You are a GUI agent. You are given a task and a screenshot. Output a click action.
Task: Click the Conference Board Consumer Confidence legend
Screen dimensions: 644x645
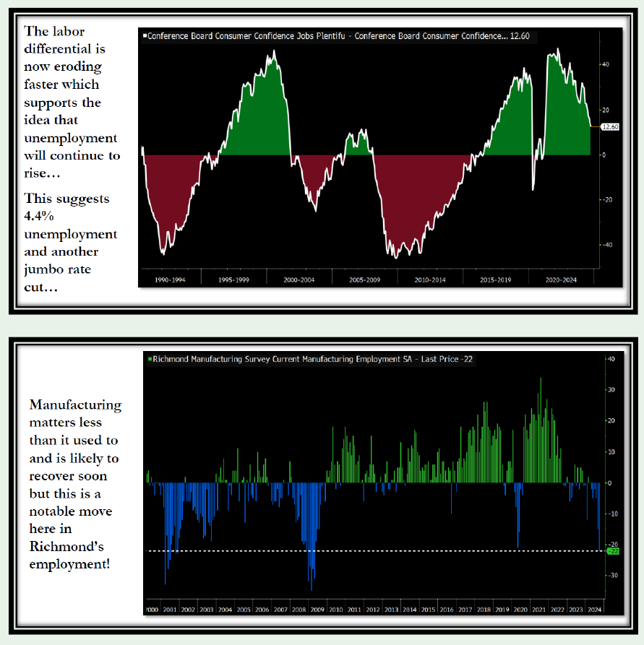click(x=338, y=36)
